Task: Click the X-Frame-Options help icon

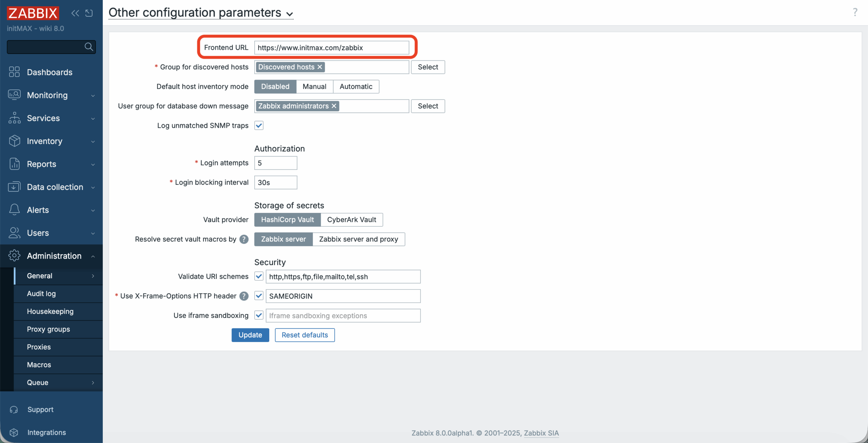Action: click(x=243, y=296)
